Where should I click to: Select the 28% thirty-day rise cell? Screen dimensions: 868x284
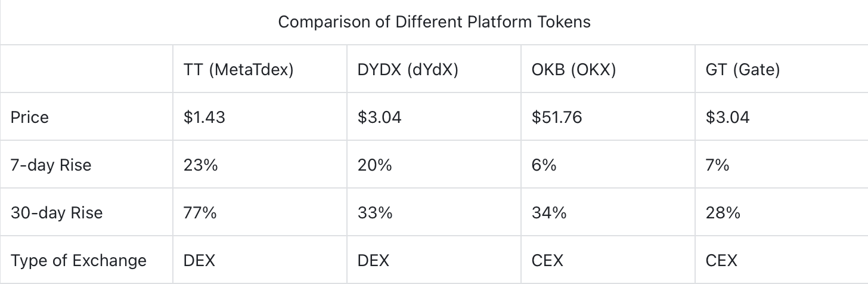coord(723,212)
